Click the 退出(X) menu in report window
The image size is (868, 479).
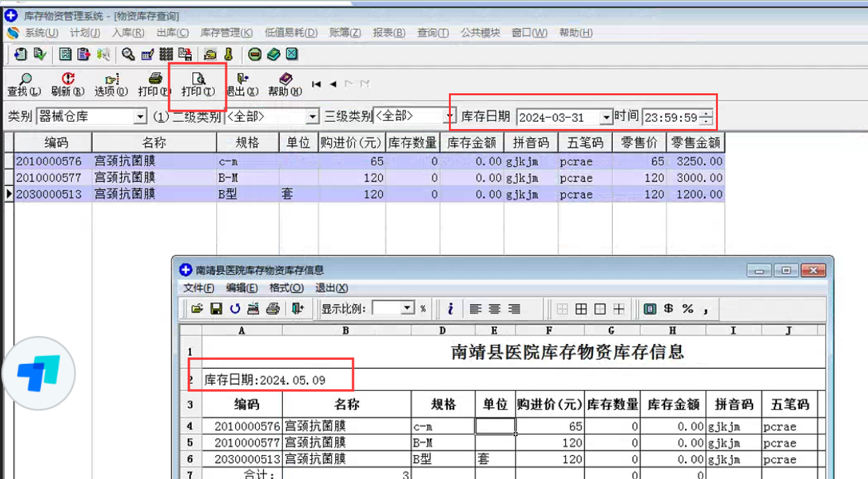coord(331,288)
